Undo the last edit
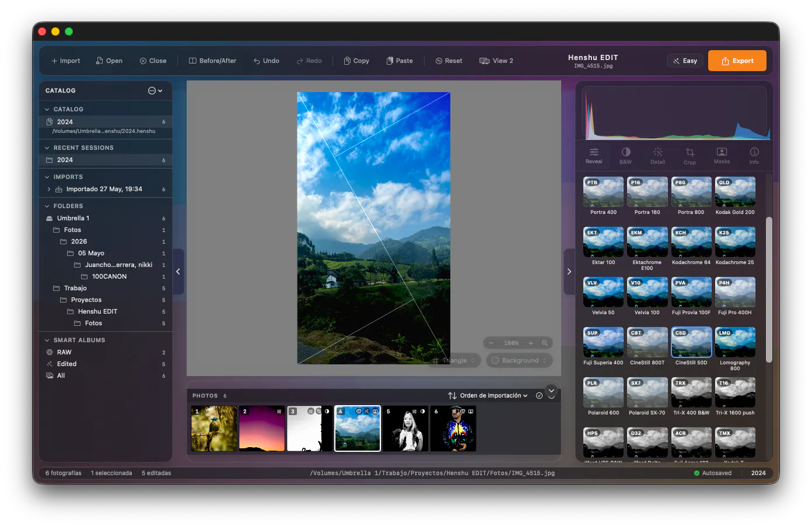 tap(266, 61)
